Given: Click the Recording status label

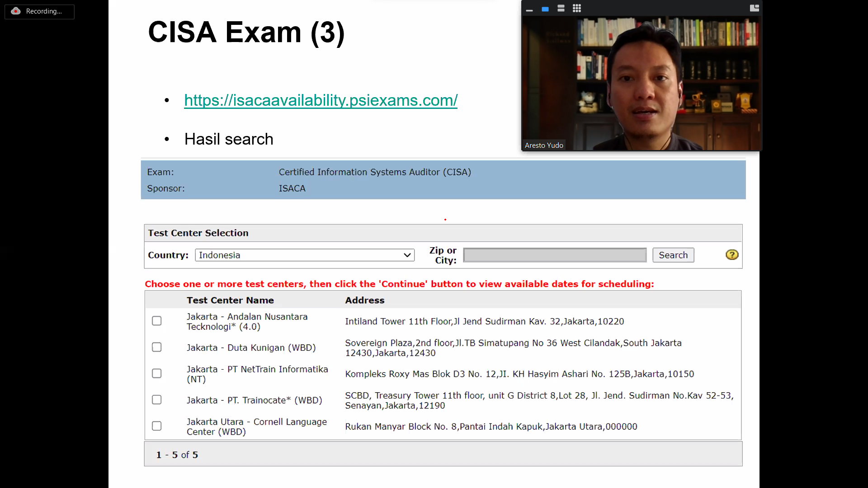Looking at the screenshot, I should pos(44,11).
